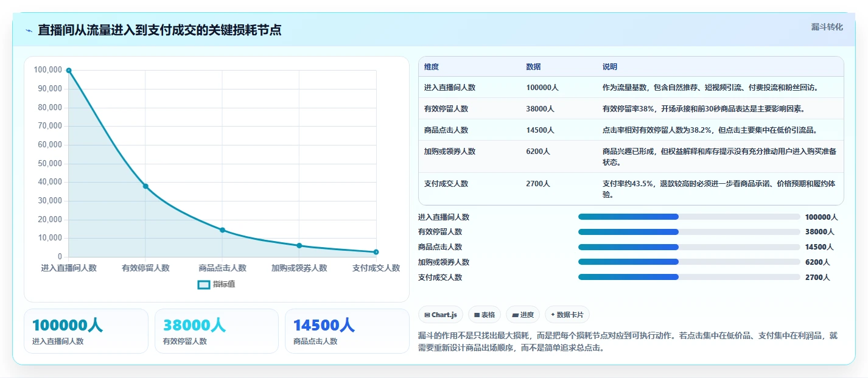868x378 pixels.
Task: Click table cell 38000人
Action: (540, 109)
